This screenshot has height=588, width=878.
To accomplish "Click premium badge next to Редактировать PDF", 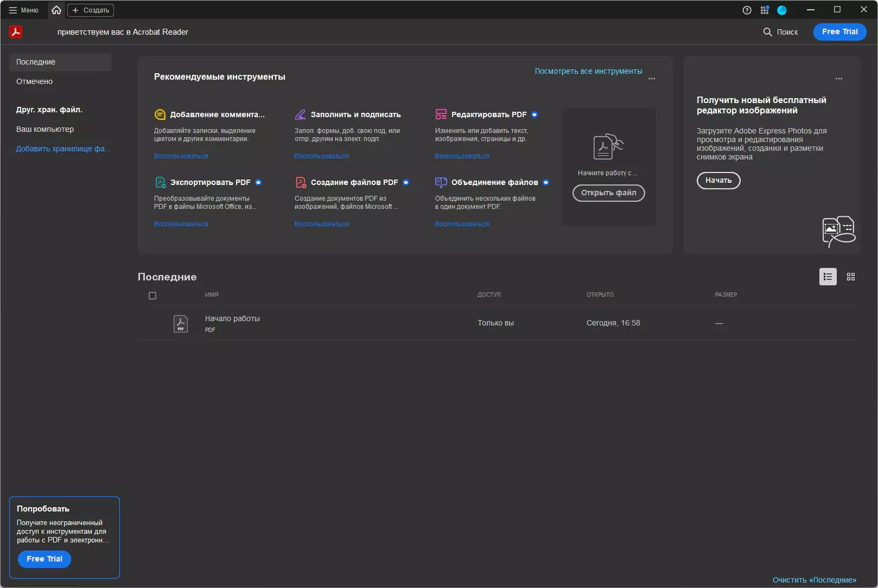I will pos(534,115).
